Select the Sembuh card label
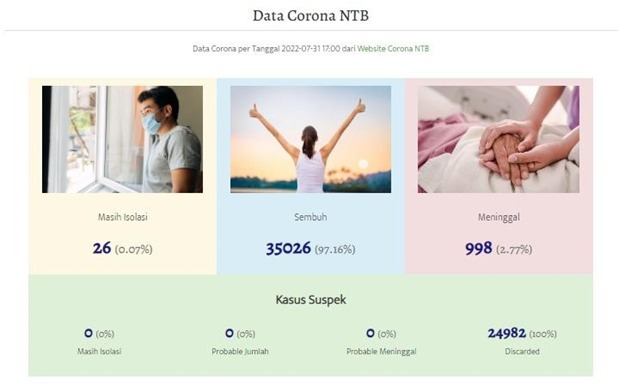The width and height of the screenshot is (619, 386). point(311,217)
